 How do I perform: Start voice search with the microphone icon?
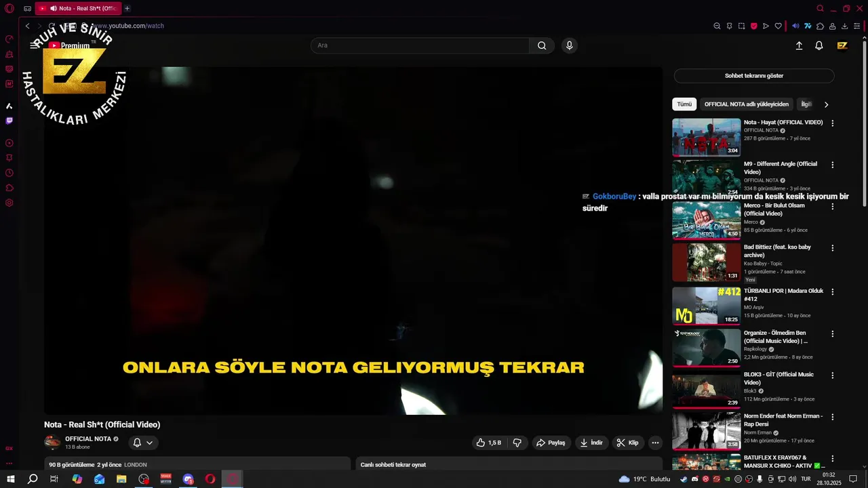pyautogui.click(x=569, y=45)
